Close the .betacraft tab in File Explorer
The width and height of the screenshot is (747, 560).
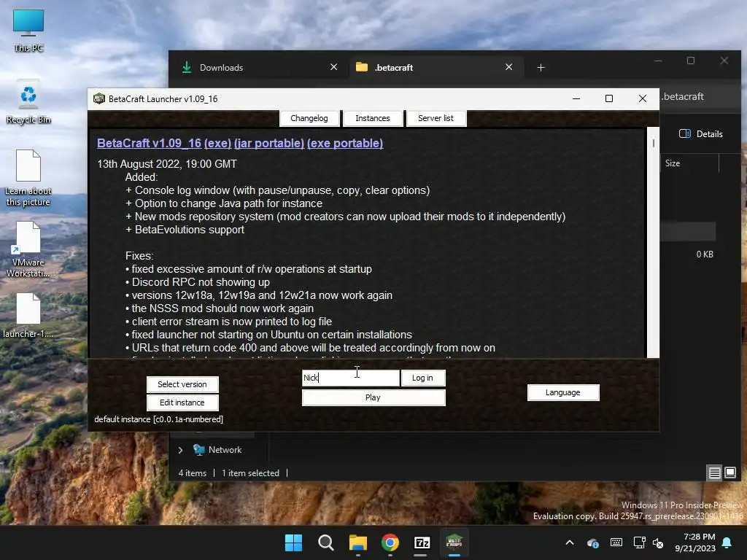pyautogui.click(x=508, y=67)
